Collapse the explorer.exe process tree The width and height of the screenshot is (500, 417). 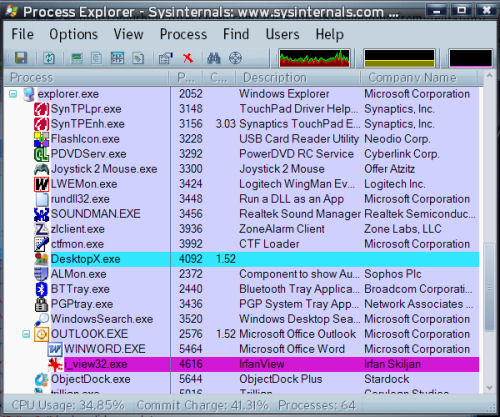pos(13,94)
